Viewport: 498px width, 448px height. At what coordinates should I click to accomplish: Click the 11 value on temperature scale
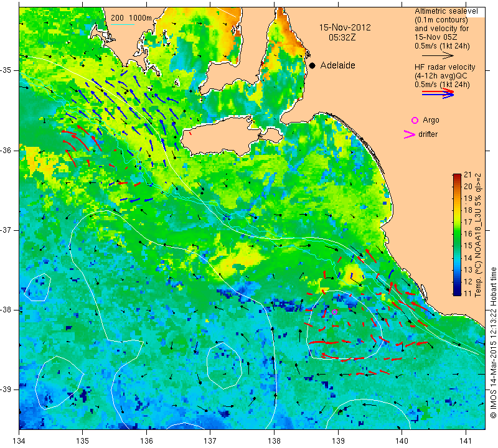468,293
